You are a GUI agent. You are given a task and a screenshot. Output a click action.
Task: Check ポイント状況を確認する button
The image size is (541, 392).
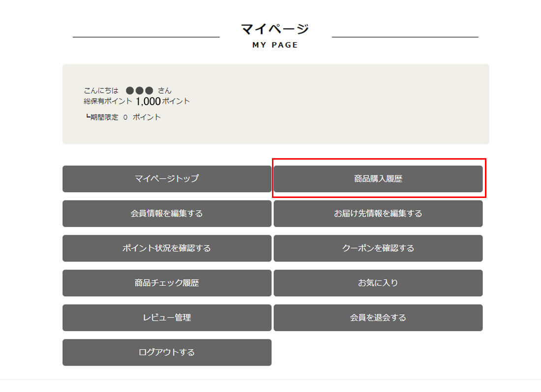pyautogui.click(x=167, y=249)
